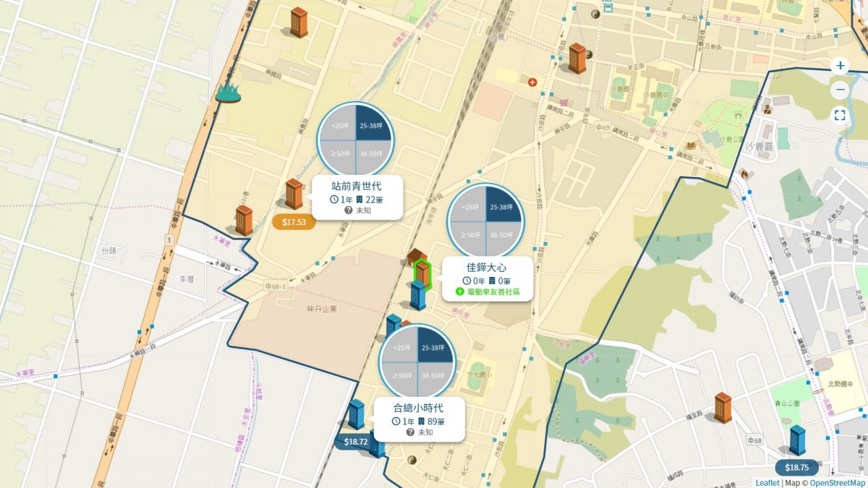Open the 合總小時代 popup title
868x488 pixels.
click(x=418, y=408)
